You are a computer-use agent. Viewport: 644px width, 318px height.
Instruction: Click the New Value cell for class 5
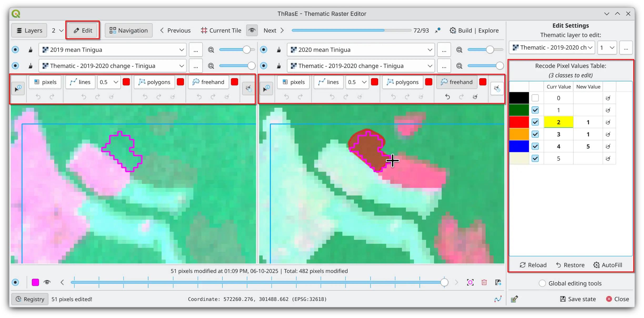pyautogui.click(x=588, y=158)
